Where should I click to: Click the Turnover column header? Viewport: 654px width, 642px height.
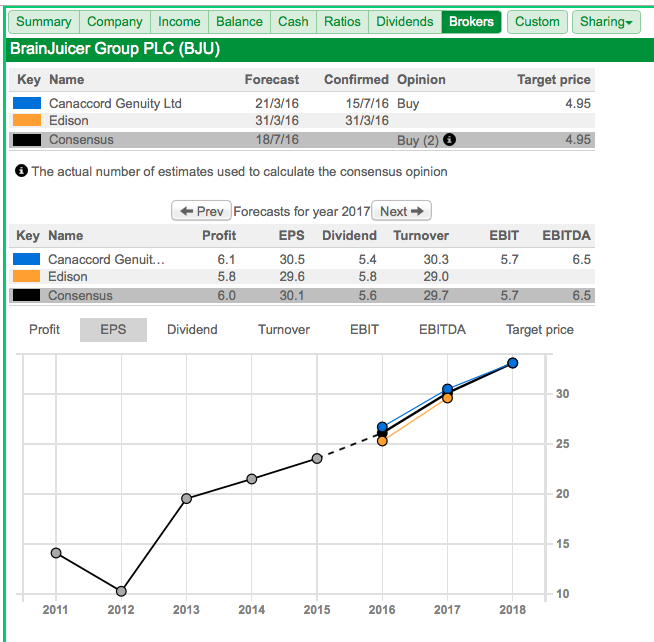click(421, 235)
